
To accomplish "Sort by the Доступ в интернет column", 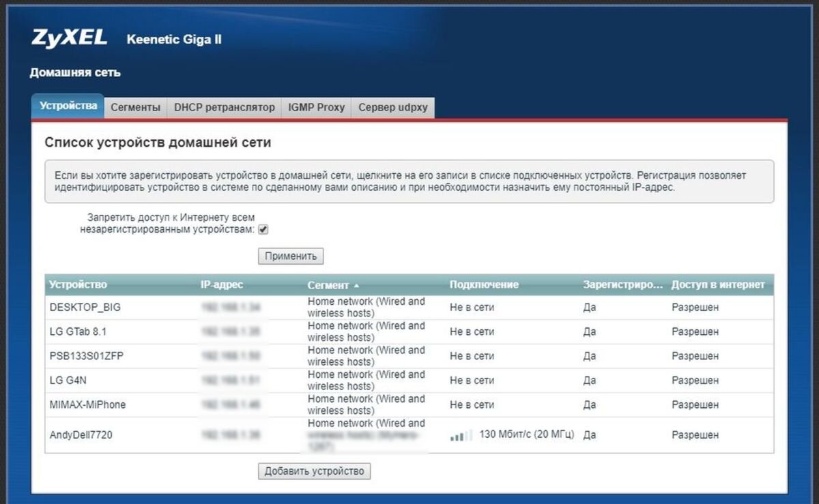I will (718, 284).
